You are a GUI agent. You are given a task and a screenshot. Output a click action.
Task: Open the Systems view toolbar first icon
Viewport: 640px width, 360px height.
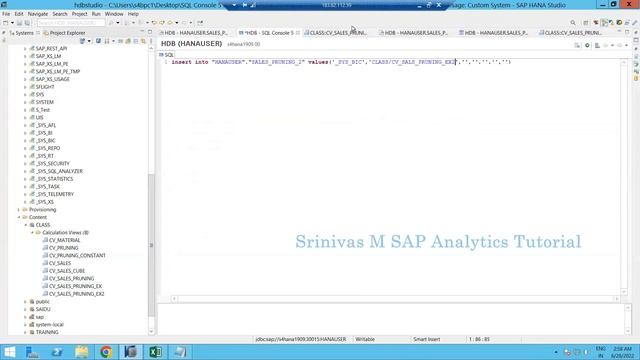83,41
